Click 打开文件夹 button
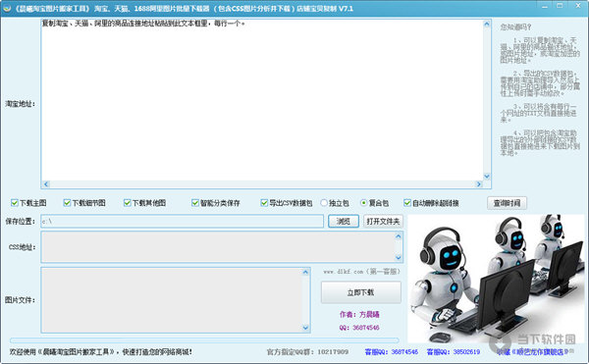The height and width of the screenshot is (364, 589). coord(383,222)
